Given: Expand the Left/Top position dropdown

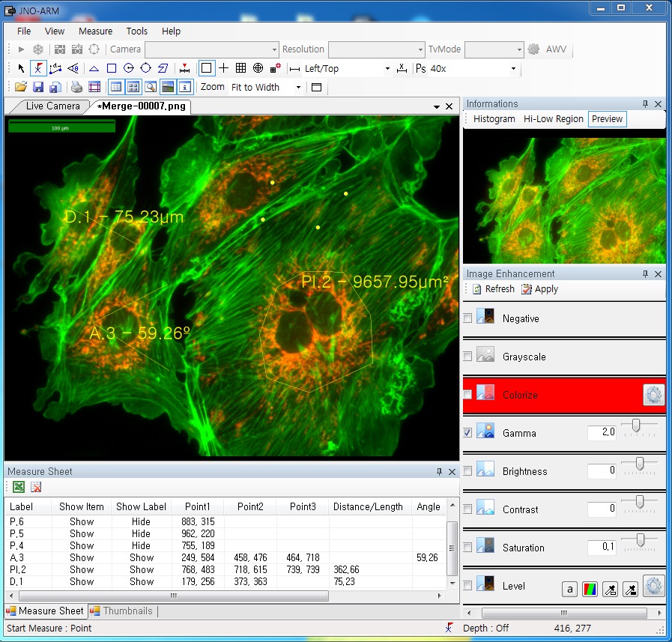Looking at the screenshot, I should pyautogui.click(x=387, y=69).
